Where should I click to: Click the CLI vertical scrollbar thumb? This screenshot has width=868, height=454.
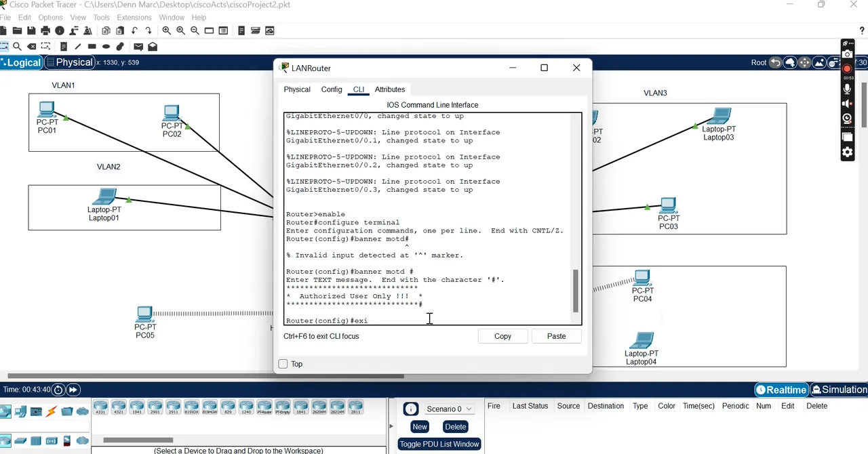tap(576, 291)
